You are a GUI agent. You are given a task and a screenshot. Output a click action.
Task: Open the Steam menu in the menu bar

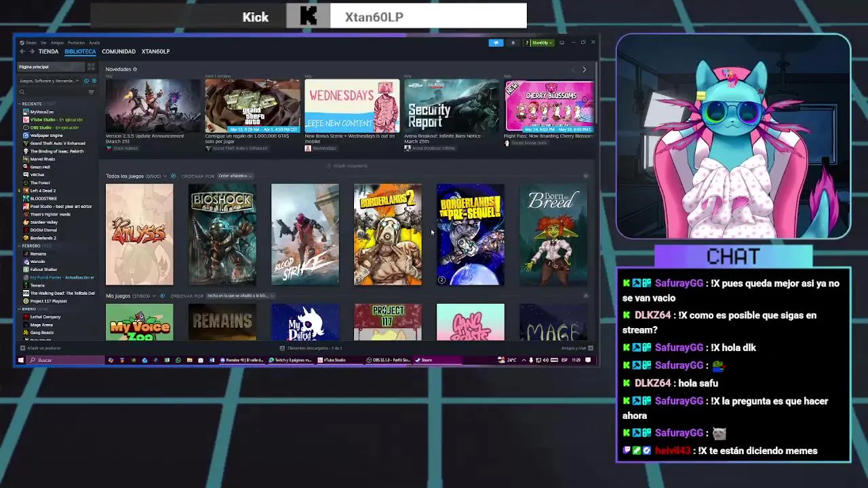tap(28, 43)
